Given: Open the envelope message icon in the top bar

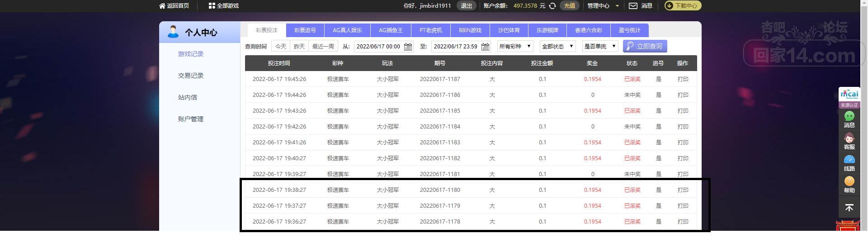Looking at the screenshot, I should click(x=633, y=6).
